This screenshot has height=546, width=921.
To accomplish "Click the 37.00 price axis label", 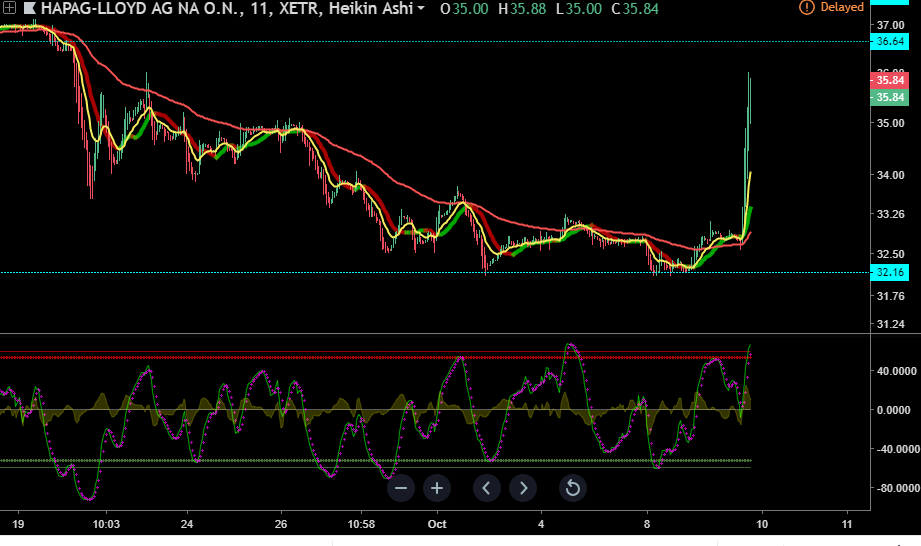I will (x=890, y=24).
